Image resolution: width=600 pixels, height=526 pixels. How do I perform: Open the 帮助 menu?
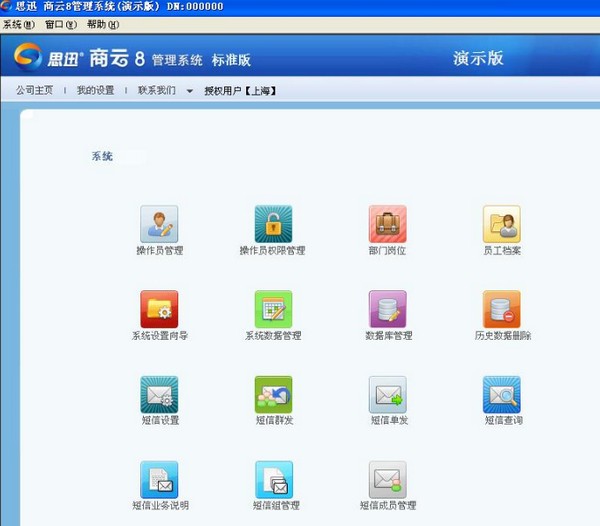103,25
